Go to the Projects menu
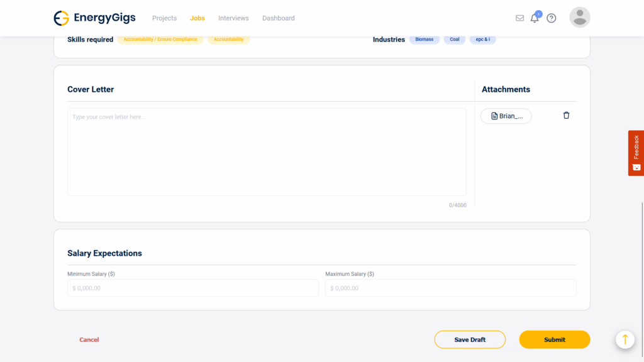This screenshot has height=362, width=644. 164,18
